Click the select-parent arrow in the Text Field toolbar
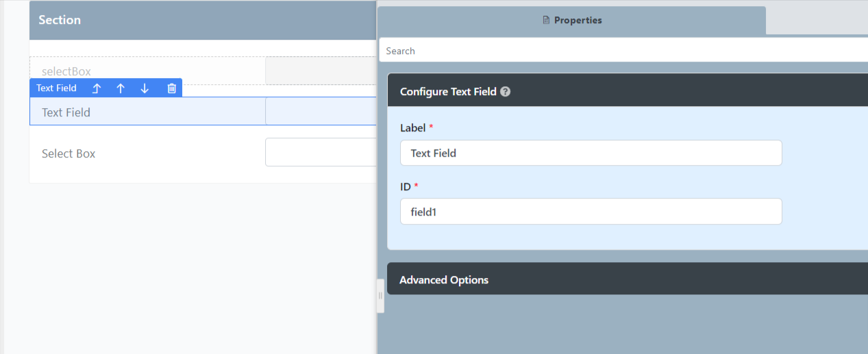This screenshot has height=354, width=868. pyautogui.click(x=97, y=88)
